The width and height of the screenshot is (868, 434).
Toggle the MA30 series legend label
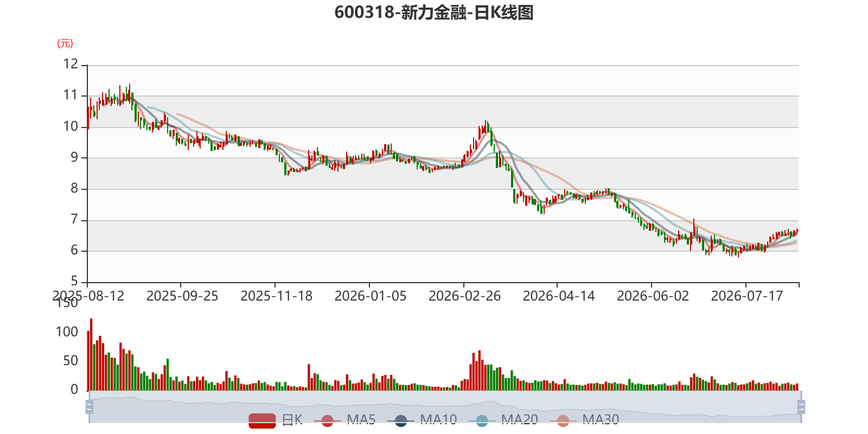[601, 419]
